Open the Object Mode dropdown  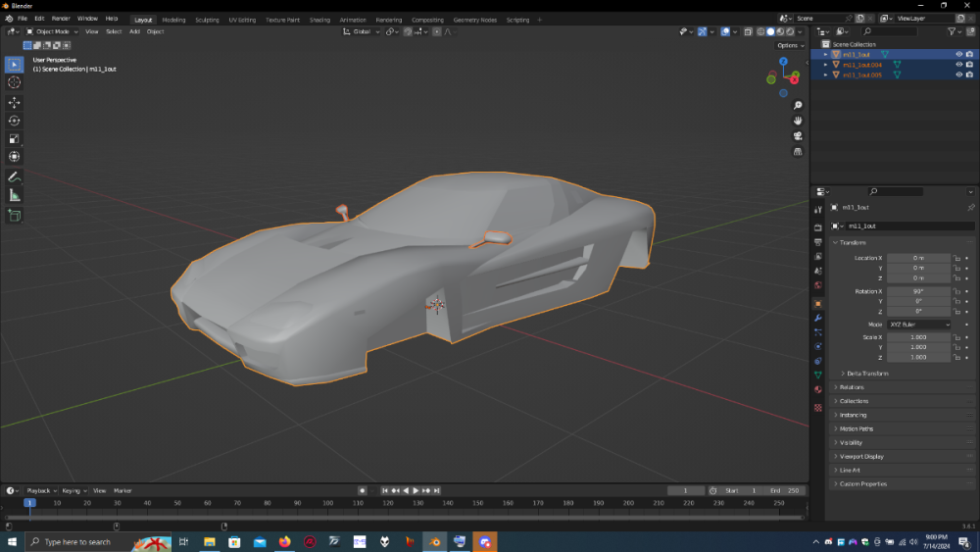pyautogui.click(x=53, y=31)
